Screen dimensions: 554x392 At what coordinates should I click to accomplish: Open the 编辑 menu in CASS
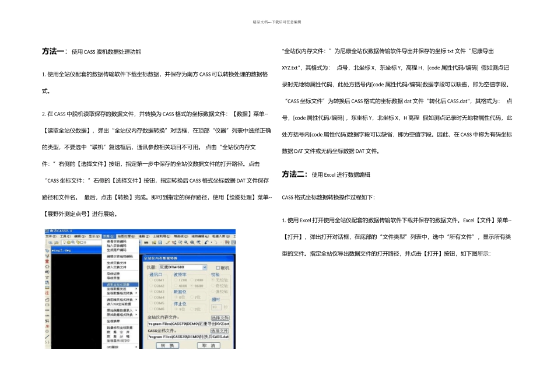pyautogui.click(x=80, y=236)
